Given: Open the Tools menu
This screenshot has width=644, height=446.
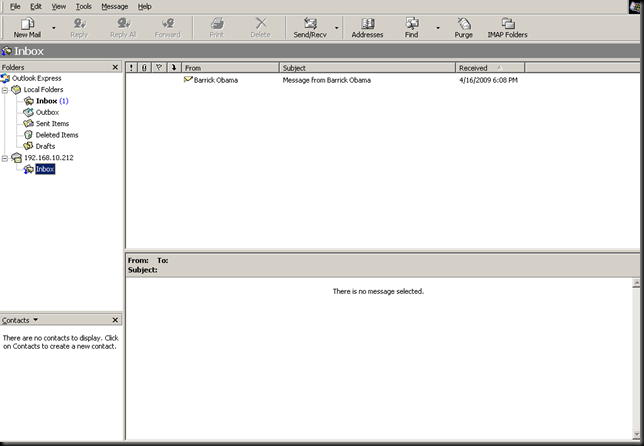Looking at the screenshot, I should 83,7.
